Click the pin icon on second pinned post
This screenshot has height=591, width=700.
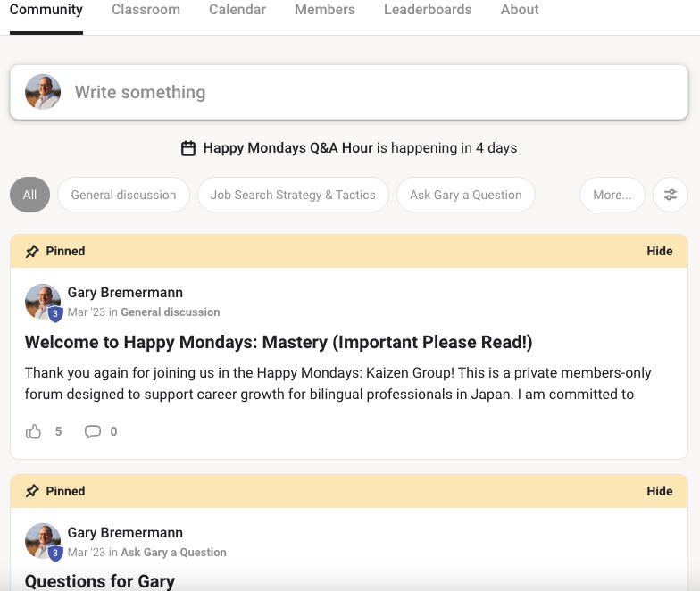(x=32, y=491)
